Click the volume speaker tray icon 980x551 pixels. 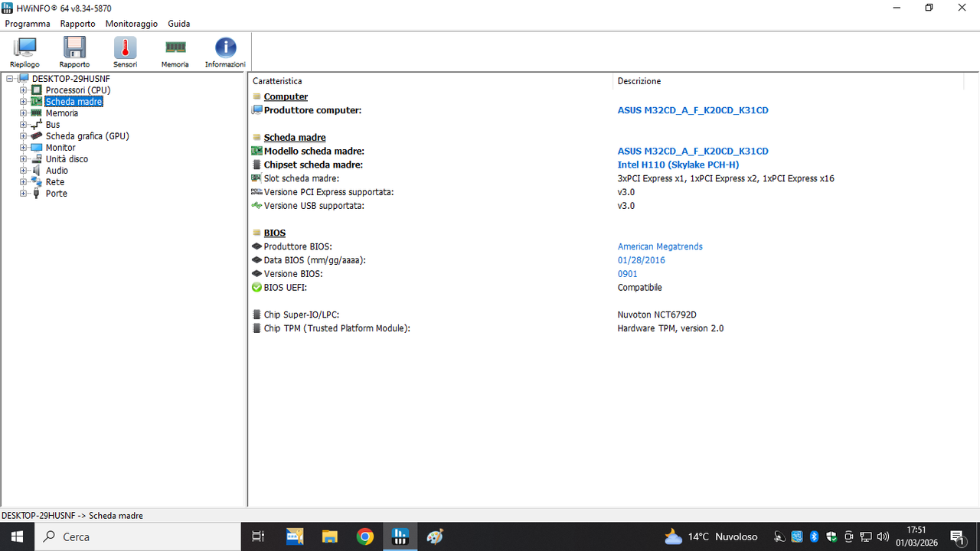coord(883,537)
